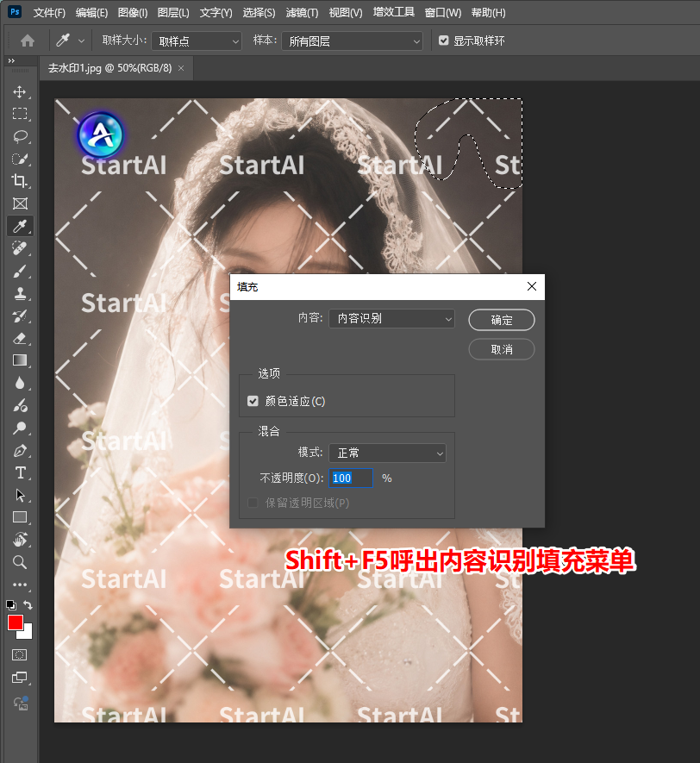Toggle the 显示取样环 checkbox
Screen dimensions: 700x763
click(443, 41)
